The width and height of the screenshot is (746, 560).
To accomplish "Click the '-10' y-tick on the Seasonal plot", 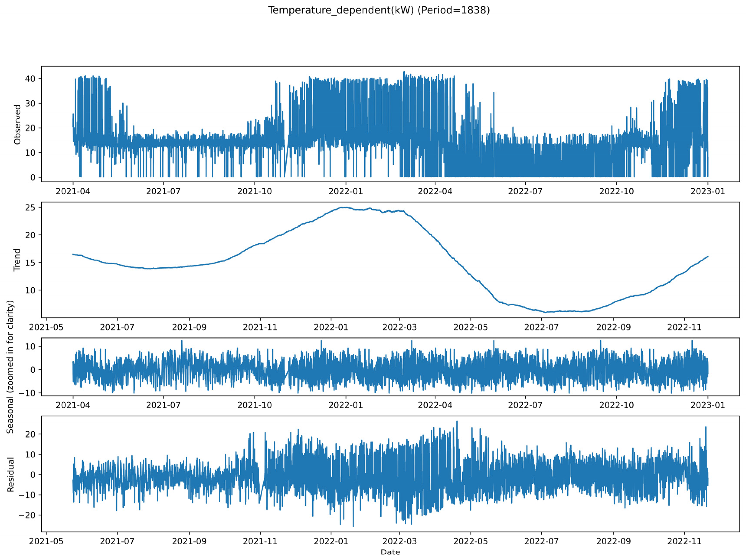I will tap(27, 393).
